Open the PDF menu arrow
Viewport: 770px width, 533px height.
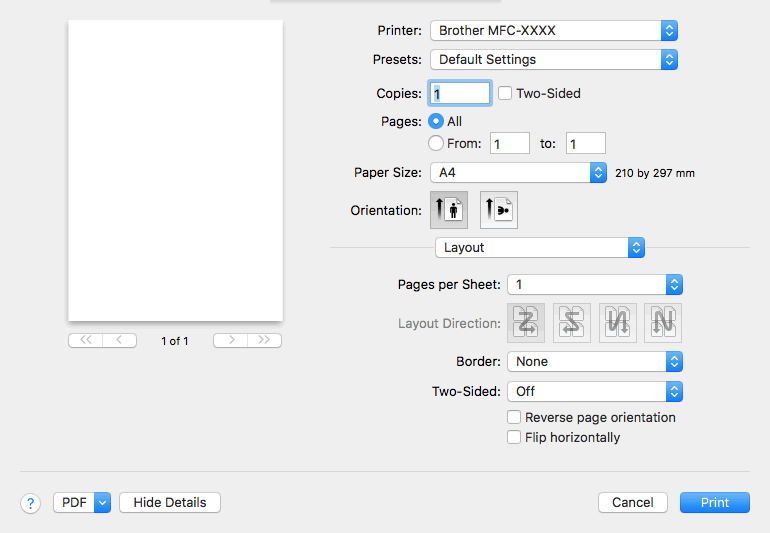pos(102,503)
